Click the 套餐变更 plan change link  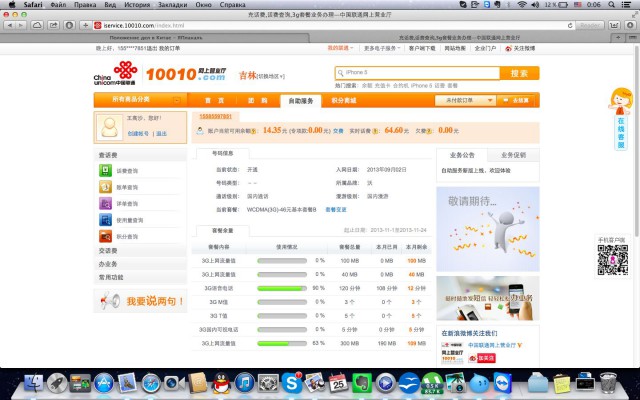336,209
